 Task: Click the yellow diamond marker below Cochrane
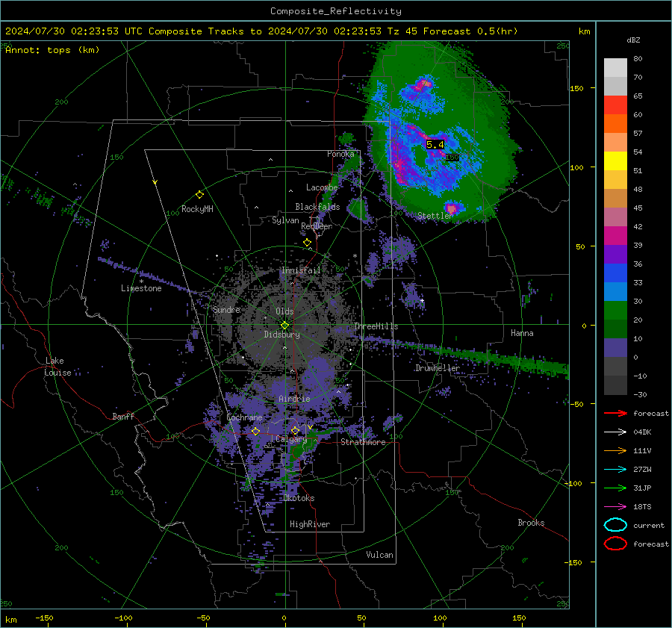255,431
